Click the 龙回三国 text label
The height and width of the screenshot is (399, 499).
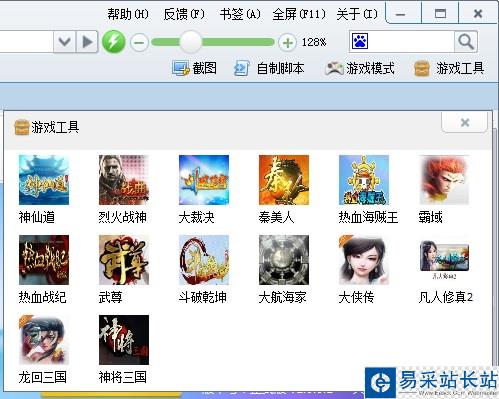[x=43, y=378]
